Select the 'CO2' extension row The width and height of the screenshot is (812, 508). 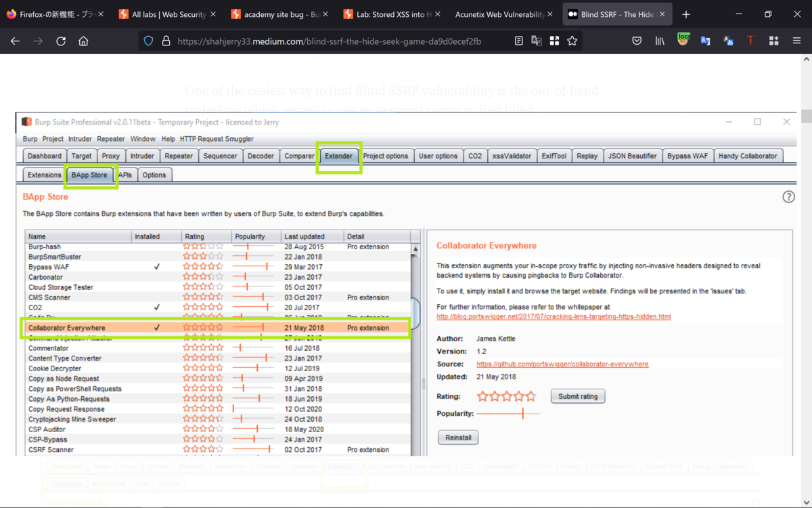coord(217,308)
